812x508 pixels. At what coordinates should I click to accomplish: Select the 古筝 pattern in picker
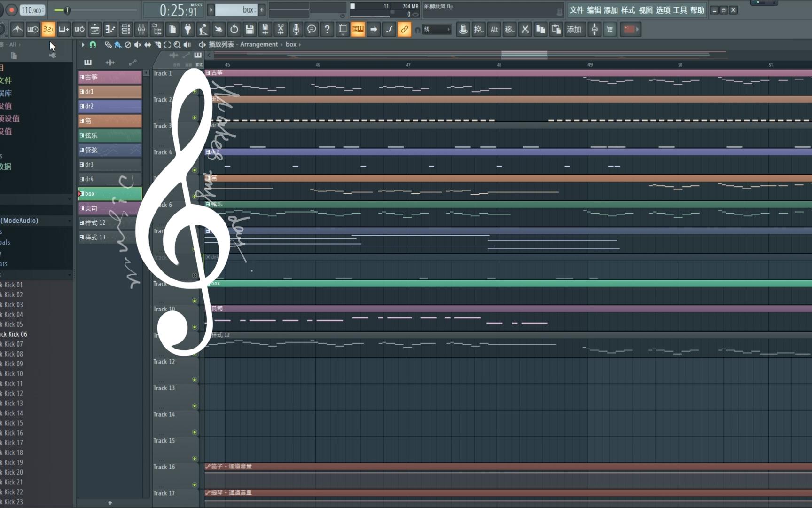point(110,77)
